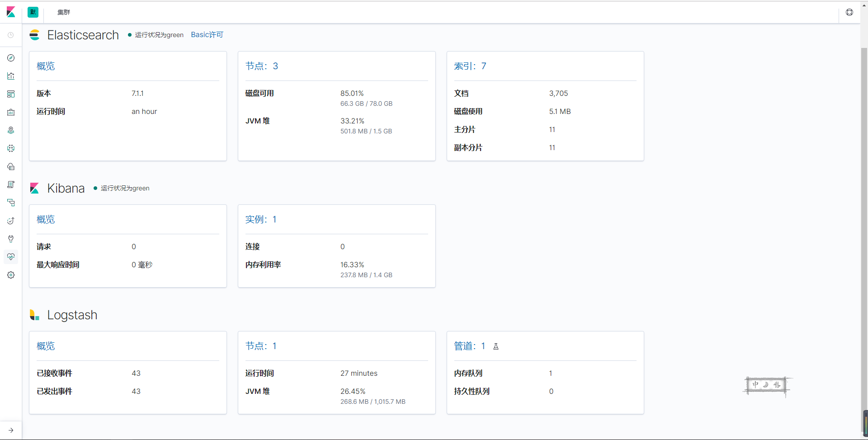This screenshot has height=440, width=868.
Task: Open the Logstash 管道: 1 link
Action: click(470, 346)
